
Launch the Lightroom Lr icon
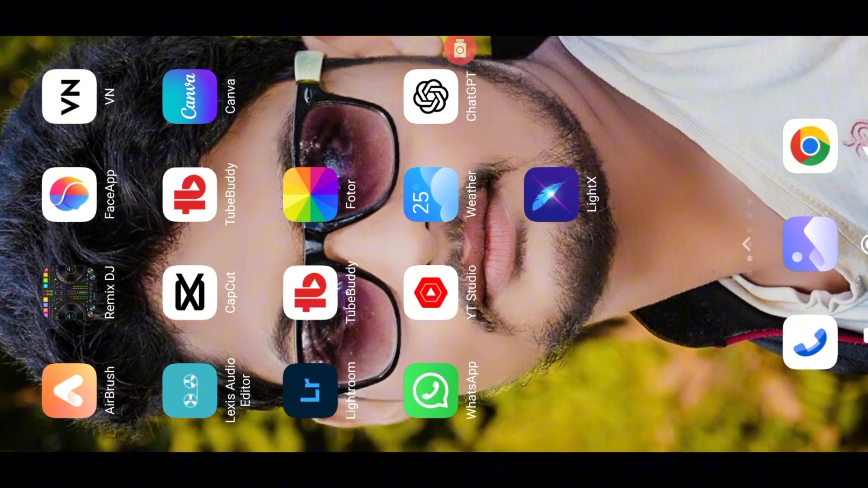[x=310, y=391]
